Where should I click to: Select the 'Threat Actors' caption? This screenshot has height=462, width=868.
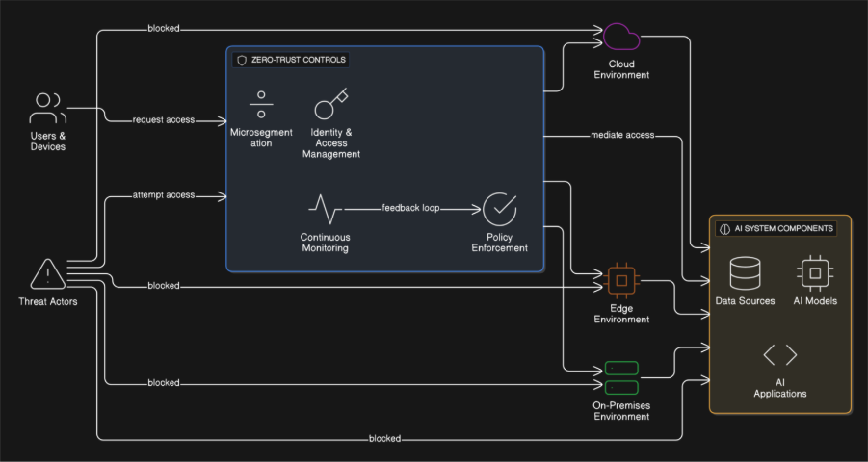[48, 301]
